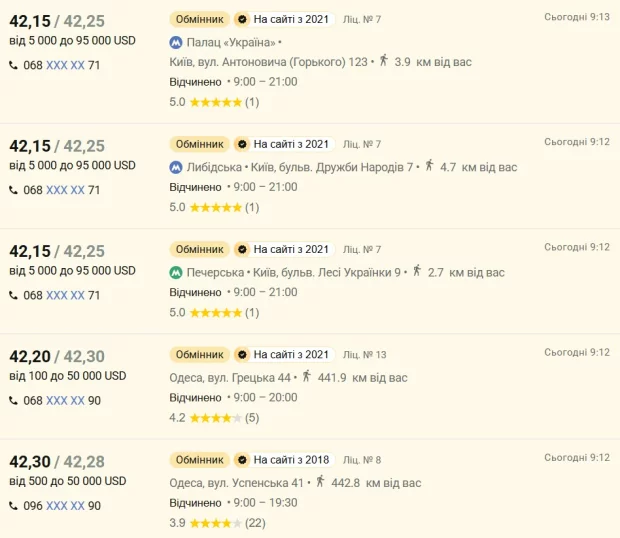
Task: Open address Київ, вул. Антоновича (Горького) 123
Action: [268, 62]
